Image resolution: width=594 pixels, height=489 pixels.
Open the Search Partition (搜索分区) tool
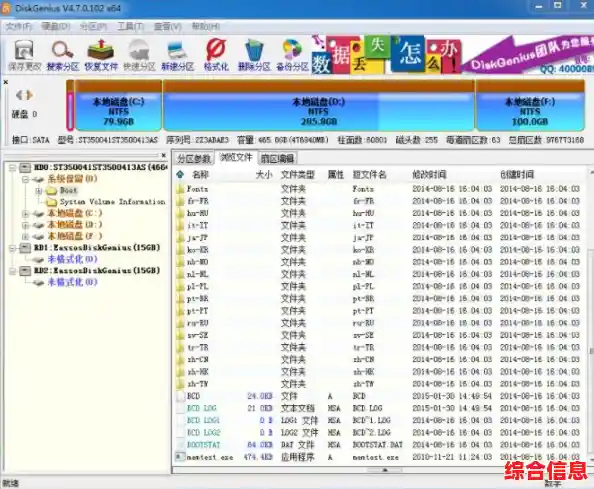63,55
